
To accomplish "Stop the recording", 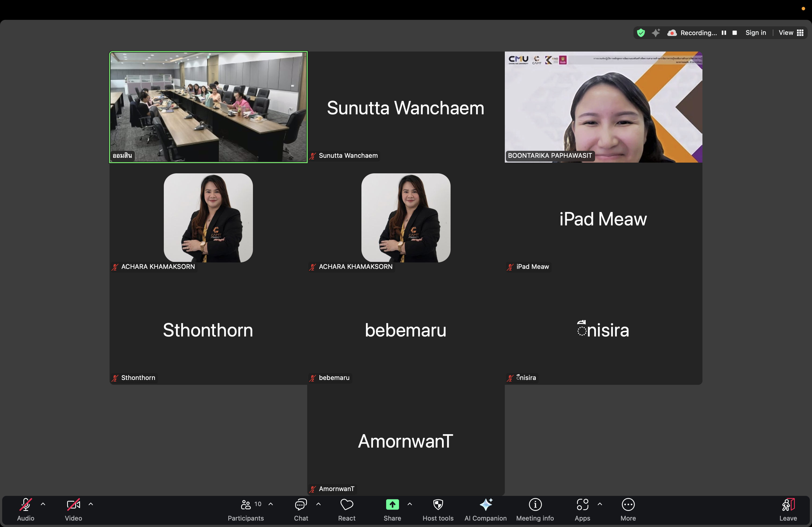I will click(x=735, y=33).
